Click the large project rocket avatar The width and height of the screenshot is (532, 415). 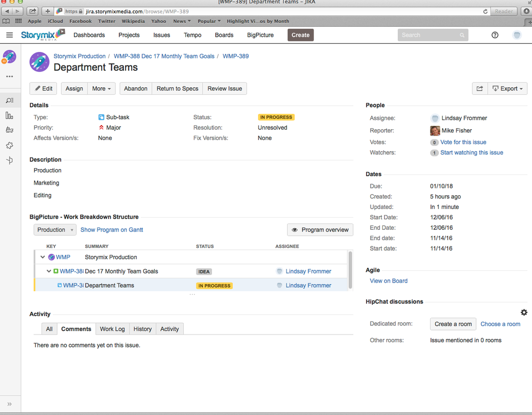tap(39, 62)
